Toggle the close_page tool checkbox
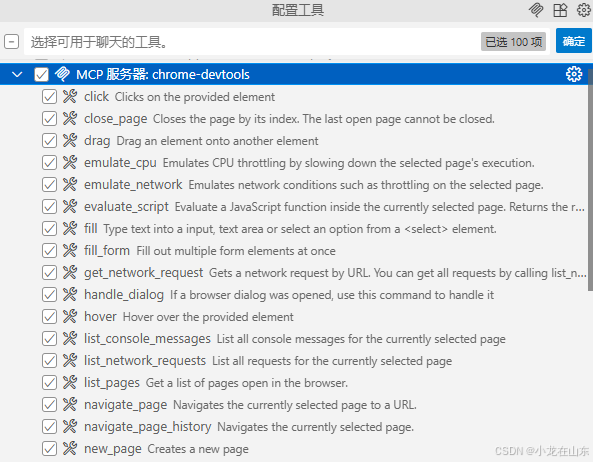Image resolution: width=593 pixels, height=462 pixels. click(49, 118)
